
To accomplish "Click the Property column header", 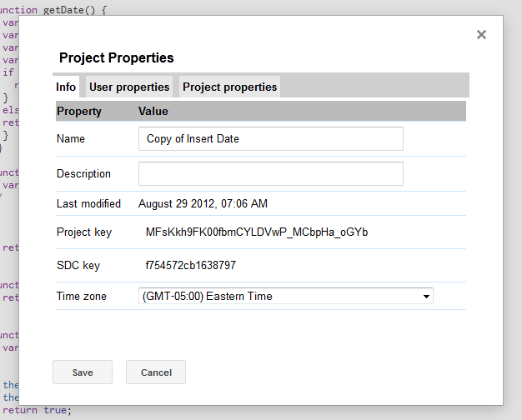I will tap(79, 111).
